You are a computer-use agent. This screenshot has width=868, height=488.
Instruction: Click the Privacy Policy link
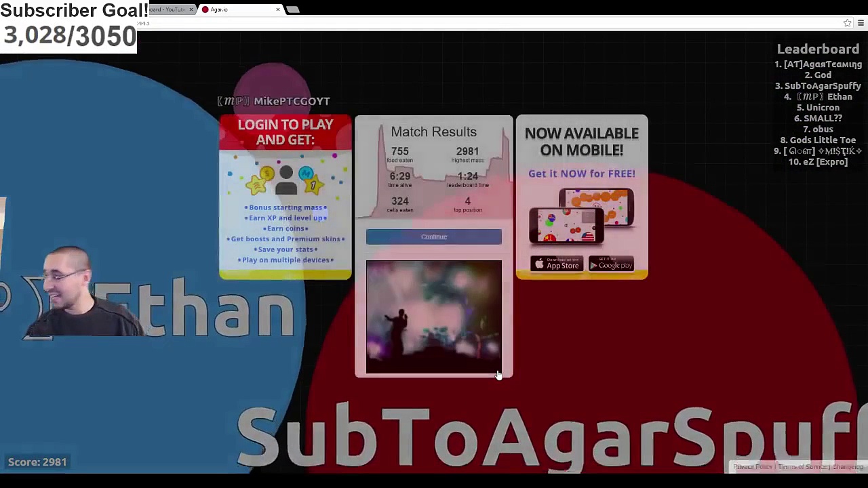pyautogui.click(x=752, y=467)
